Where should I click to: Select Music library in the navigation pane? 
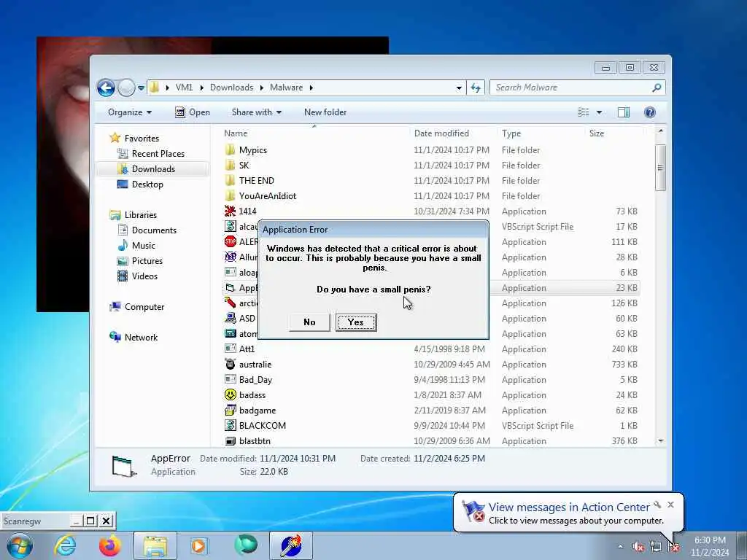click(143, 246)
